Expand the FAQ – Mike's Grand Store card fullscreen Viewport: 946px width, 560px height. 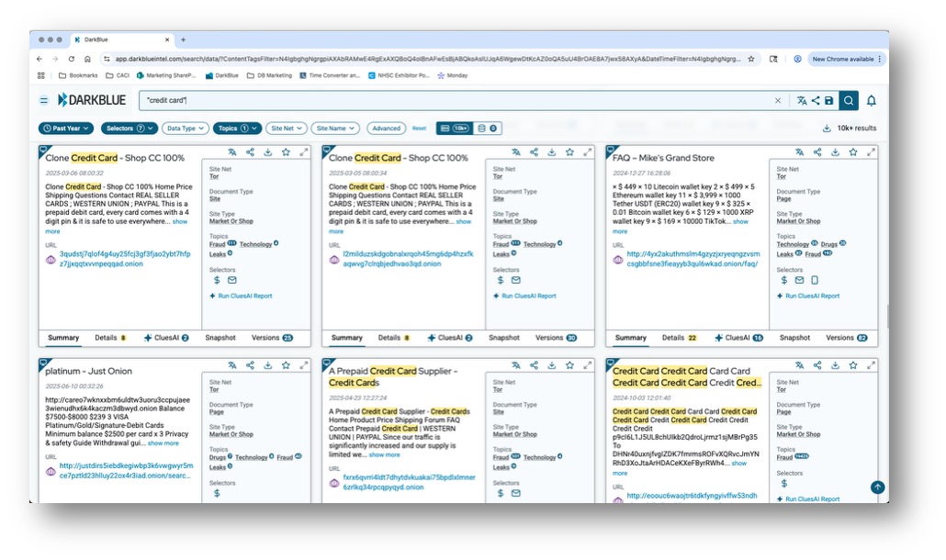(871, 152)
